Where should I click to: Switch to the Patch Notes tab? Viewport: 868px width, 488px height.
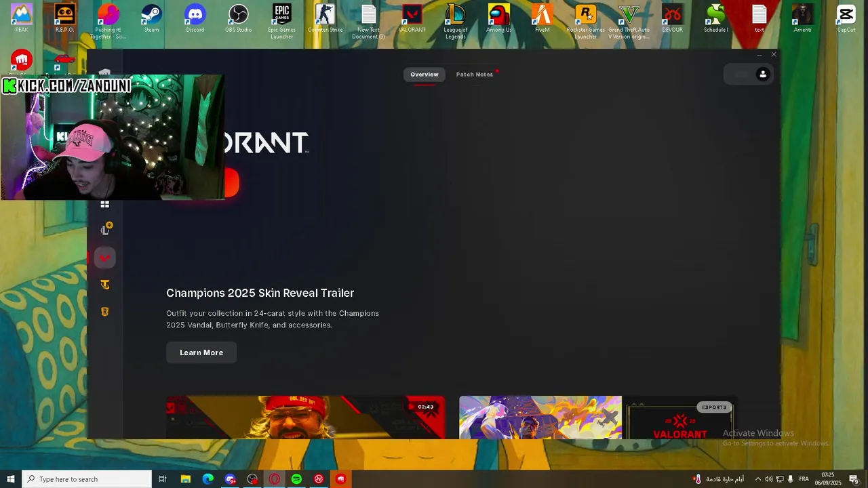coord(475,75)
